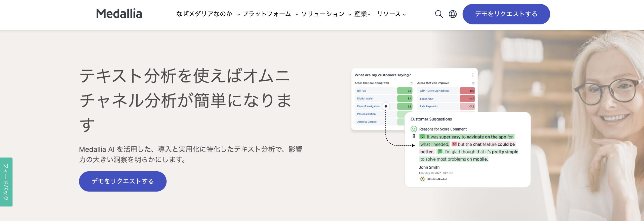Click the Customer Suggestions heading
Viewport: 644px width, 221px height.
(431, 119)
